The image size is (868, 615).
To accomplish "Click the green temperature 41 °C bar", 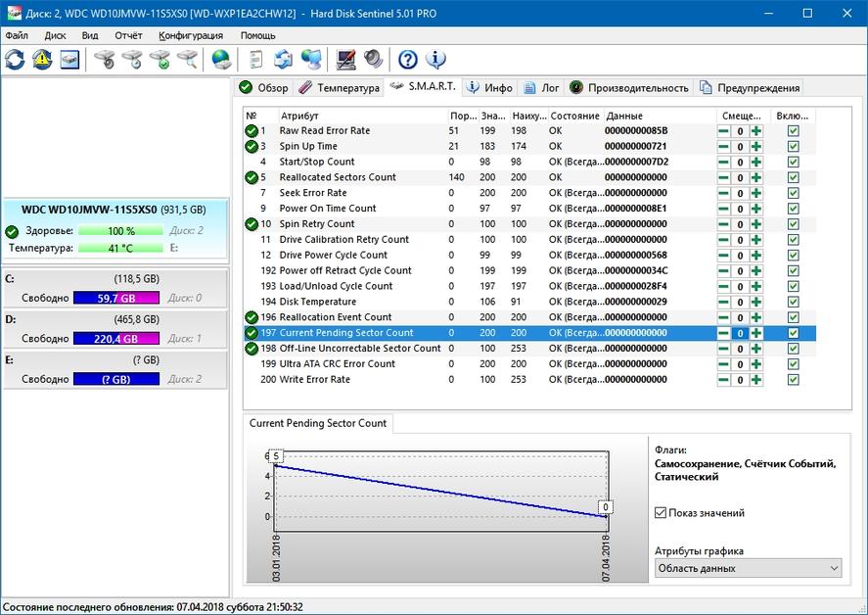I will (120, 248).
